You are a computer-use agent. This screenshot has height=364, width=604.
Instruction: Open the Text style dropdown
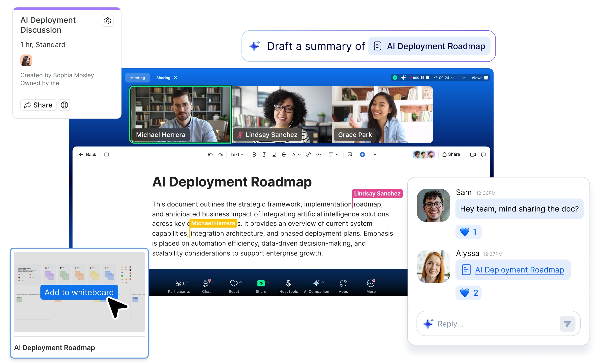click(236, 154)
